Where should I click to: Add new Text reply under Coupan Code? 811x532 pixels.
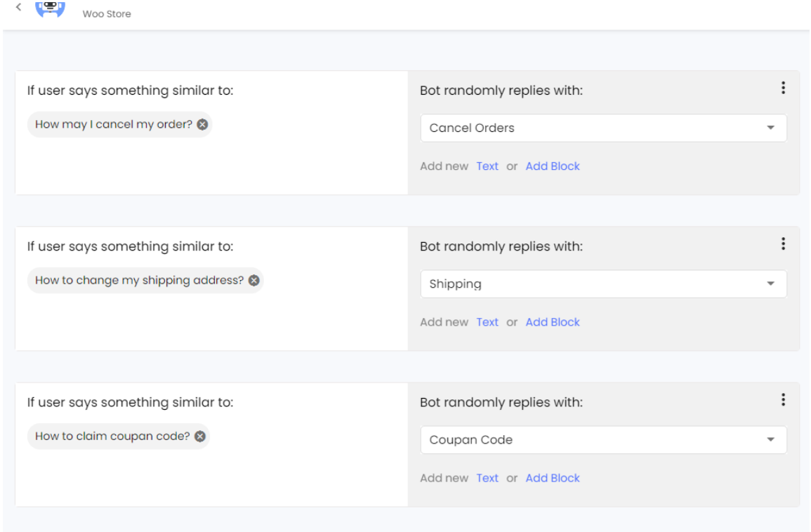[x=487, y=478]
